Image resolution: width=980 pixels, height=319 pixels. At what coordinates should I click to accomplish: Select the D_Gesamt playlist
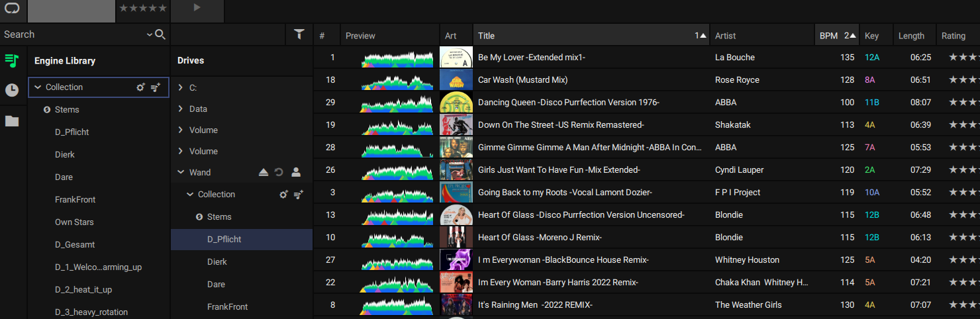click(75, 244)
